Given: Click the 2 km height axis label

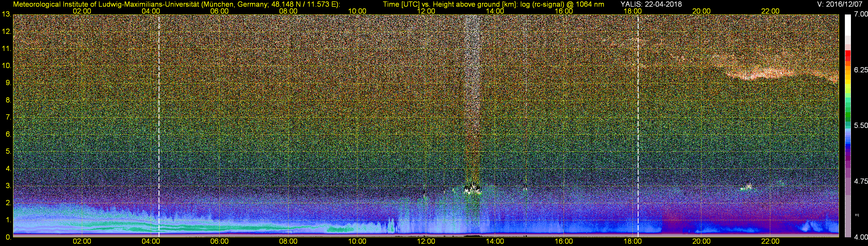Looking at the screenshot, I should pyautogui.click(x=8, y=203).
